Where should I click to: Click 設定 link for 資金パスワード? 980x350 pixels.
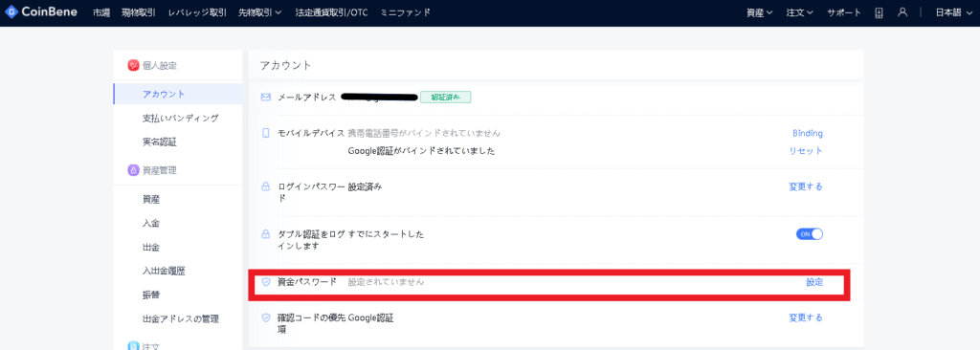[814, 282]
